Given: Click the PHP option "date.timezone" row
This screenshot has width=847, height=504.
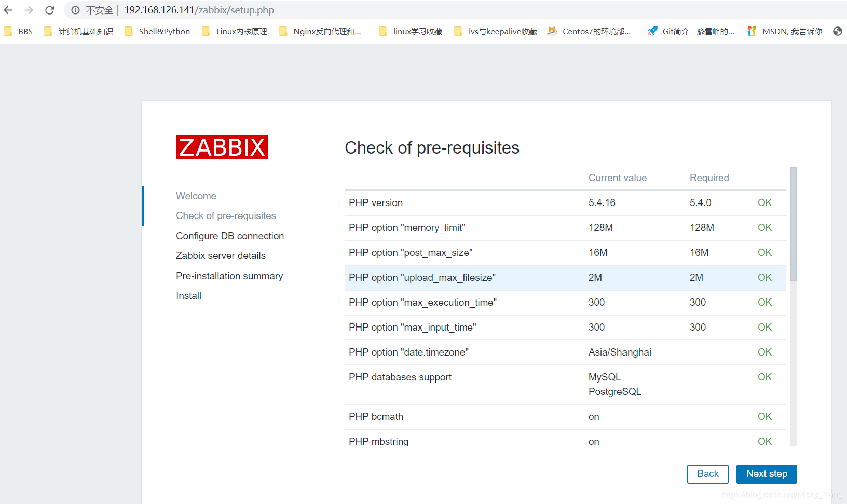Looking at the screenshot, I should [x=565, y=352].
